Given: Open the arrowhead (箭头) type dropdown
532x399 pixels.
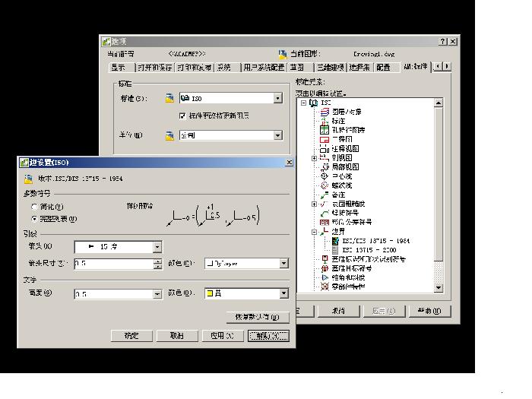Looking at the screenshot, I should point(157,247).
